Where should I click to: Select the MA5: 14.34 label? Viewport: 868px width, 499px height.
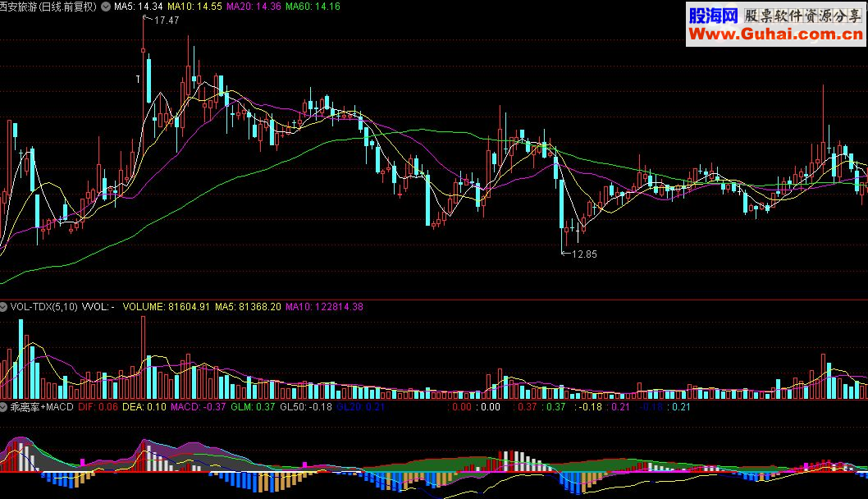(139, 7)
